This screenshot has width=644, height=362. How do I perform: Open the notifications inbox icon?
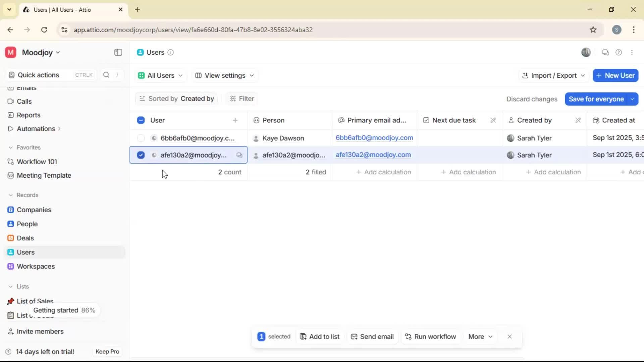click(x=605, y=52)
